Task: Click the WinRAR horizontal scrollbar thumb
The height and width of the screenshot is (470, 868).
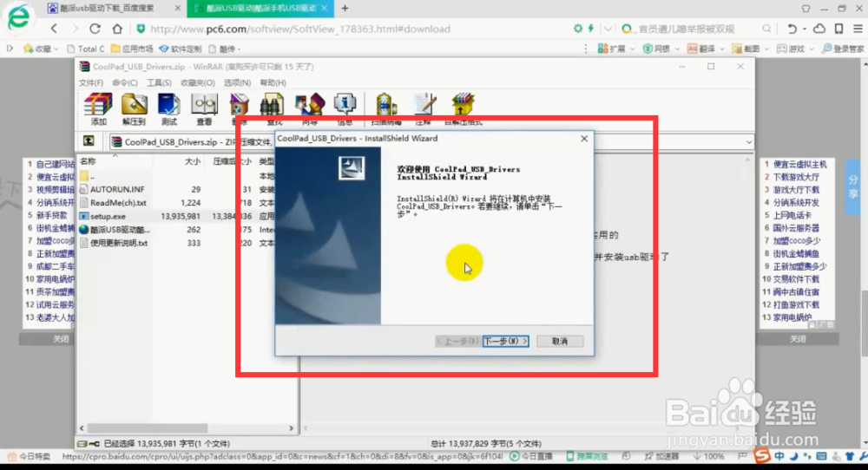Action: click(x=148, y=428)
